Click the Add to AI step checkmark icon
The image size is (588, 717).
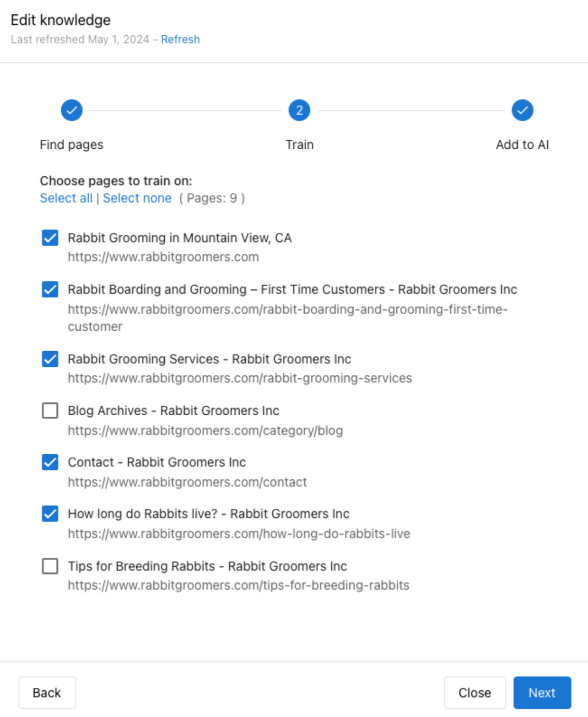tap(522, 110)
